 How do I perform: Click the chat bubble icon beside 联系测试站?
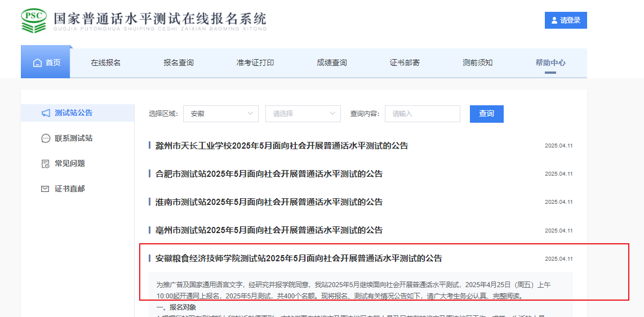click(46, 139)
